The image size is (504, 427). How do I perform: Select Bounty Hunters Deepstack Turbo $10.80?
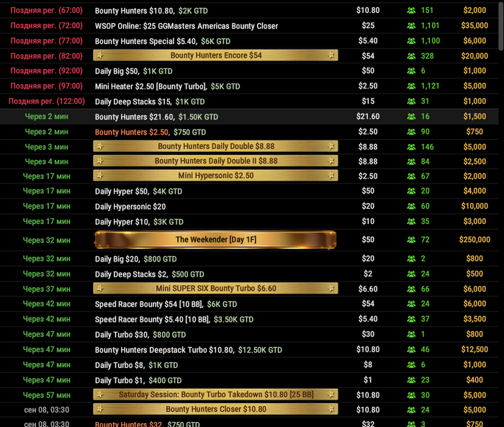189,350
